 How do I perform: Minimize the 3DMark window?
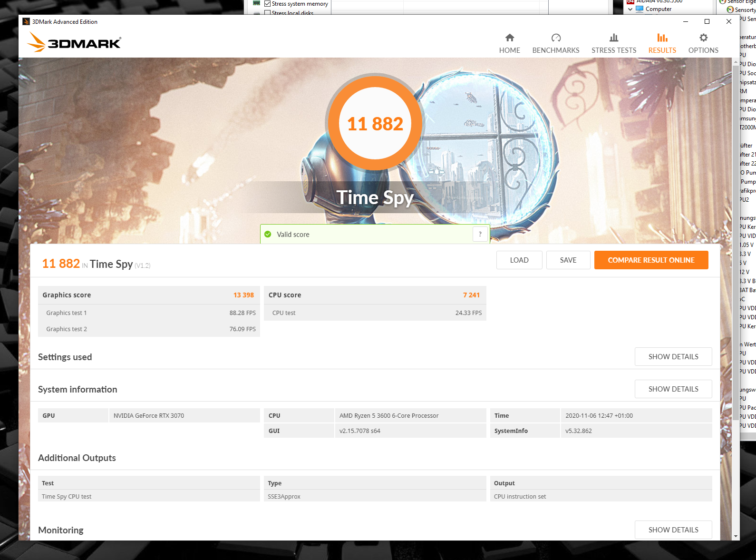tap(685, 21)
